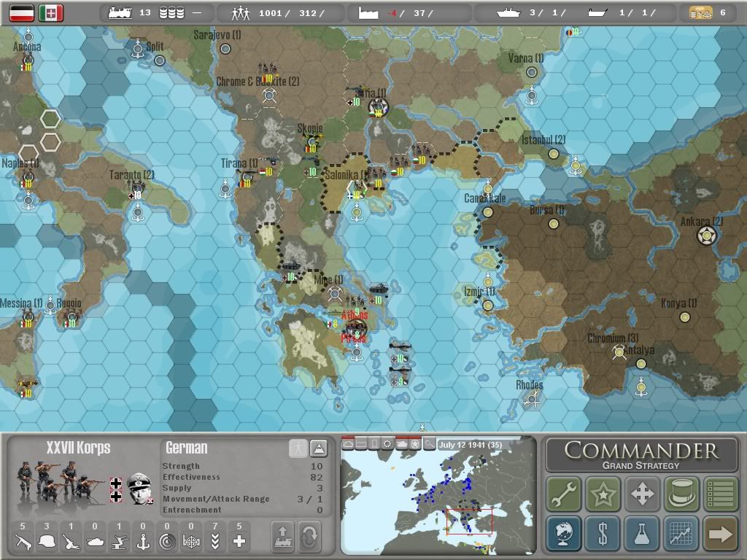
Task: Select the Ankara capital city marker
Action: tap(706, 236)
